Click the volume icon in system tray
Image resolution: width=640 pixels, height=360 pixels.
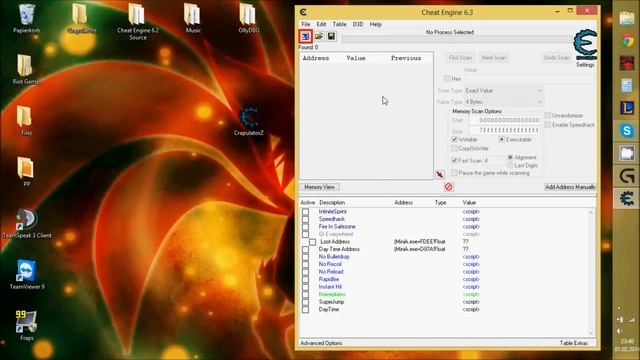click(x=620, y=331)
